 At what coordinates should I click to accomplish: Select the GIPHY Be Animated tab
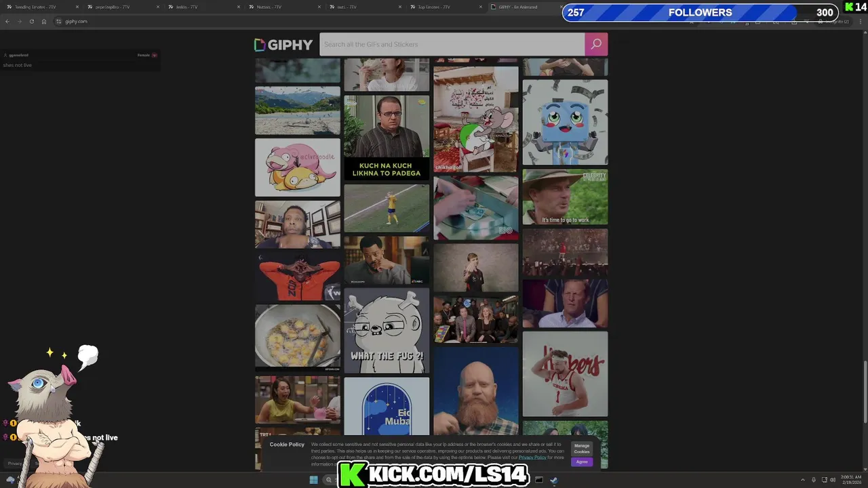[524, 7]
